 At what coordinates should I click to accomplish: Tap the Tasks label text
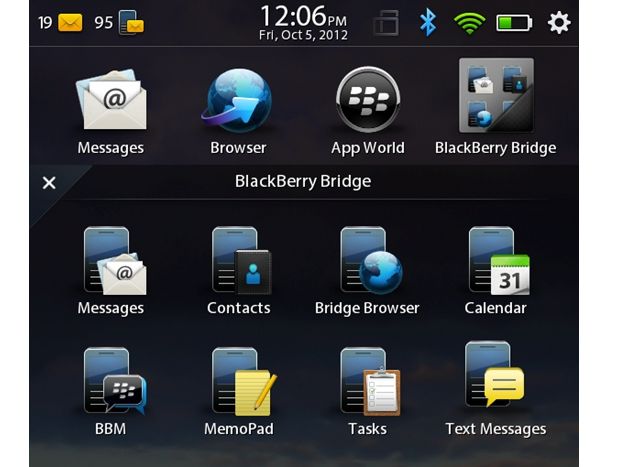pos(367,429)
